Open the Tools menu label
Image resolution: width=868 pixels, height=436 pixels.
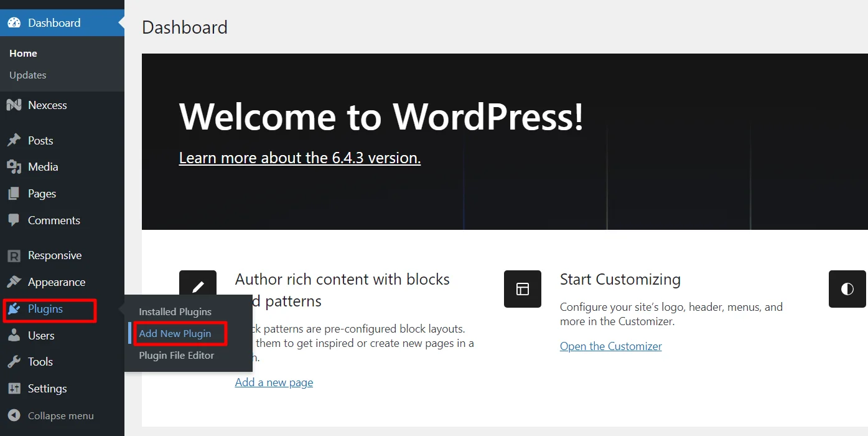(40, 362)
